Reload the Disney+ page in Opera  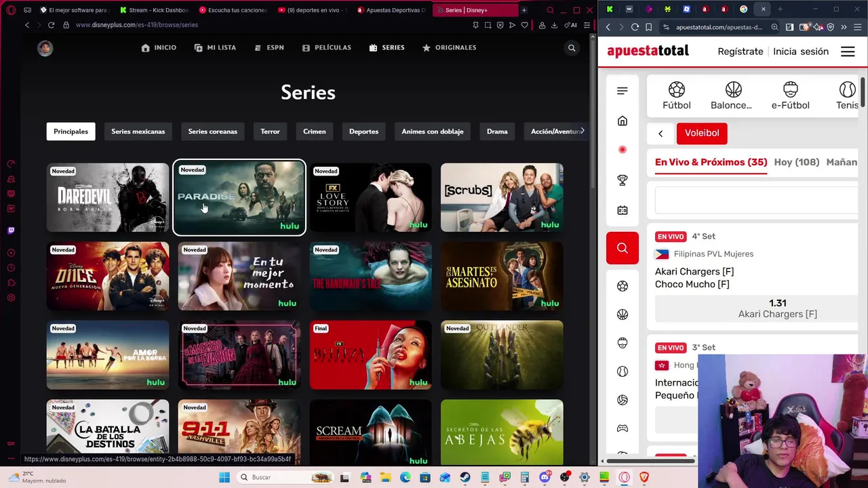coord(51,25)
